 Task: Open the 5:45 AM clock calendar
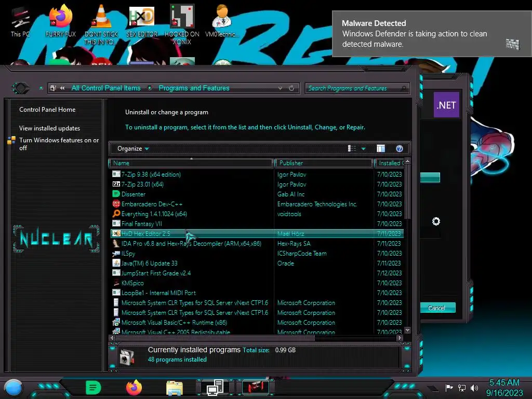(504, 388)
